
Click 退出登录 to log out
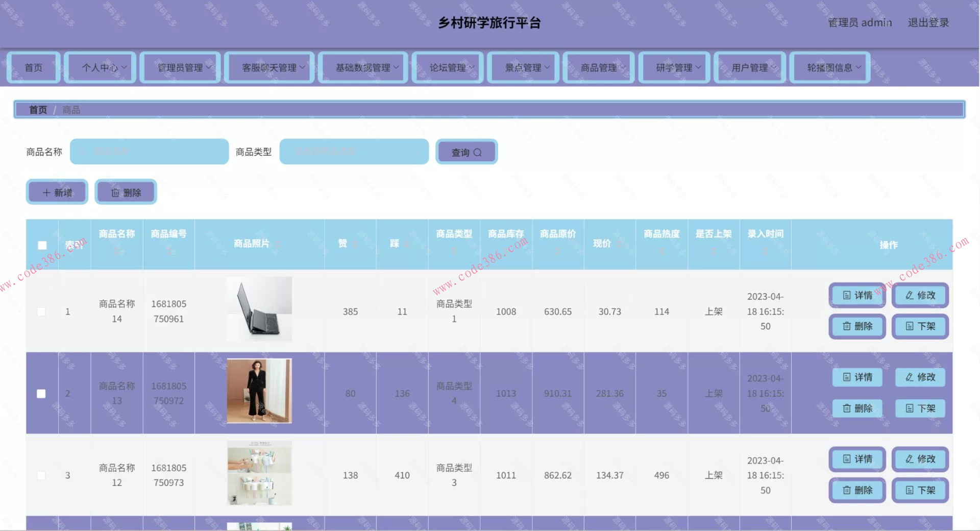click(928, 22)
